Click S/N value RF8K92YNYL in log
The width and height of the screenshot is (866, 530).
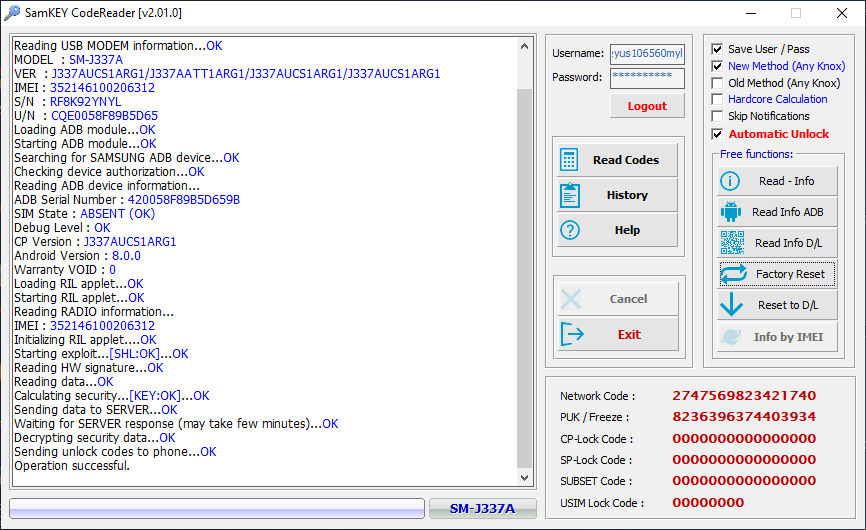(x=86, y=102)
